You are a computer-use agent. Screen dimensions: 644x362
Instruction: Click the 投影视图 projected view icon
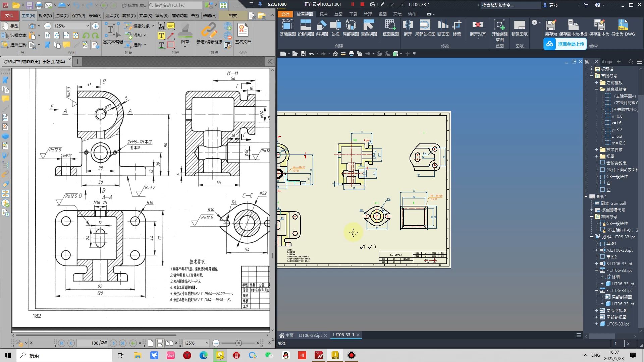click(x=306, y=28)
